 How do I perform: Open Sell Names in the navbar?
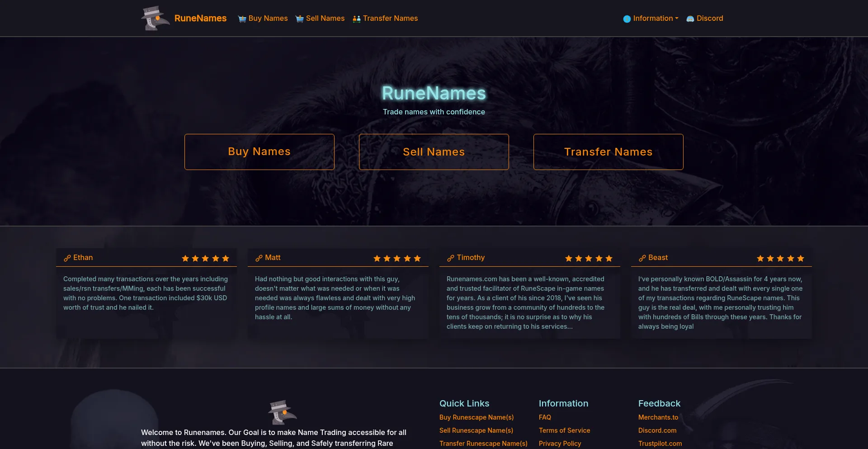pyautogui.click(x=325, y=18)
